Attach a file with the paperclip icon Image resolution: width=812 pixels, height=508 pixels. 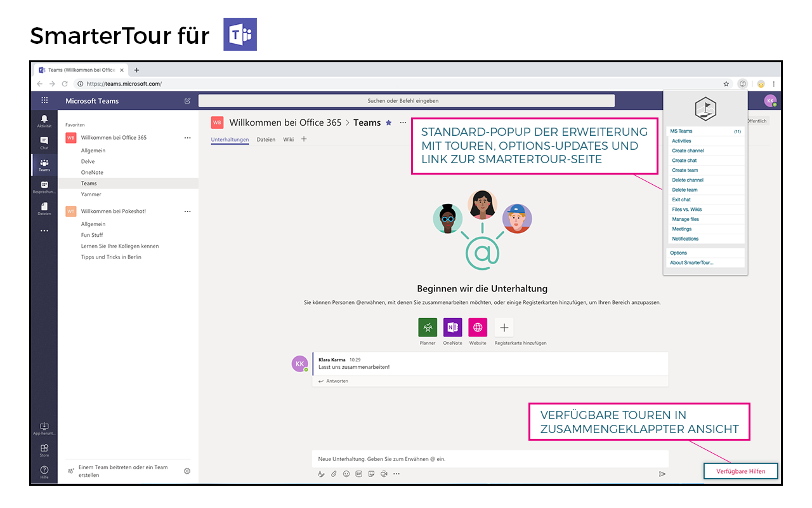click(x=334, y=474)
